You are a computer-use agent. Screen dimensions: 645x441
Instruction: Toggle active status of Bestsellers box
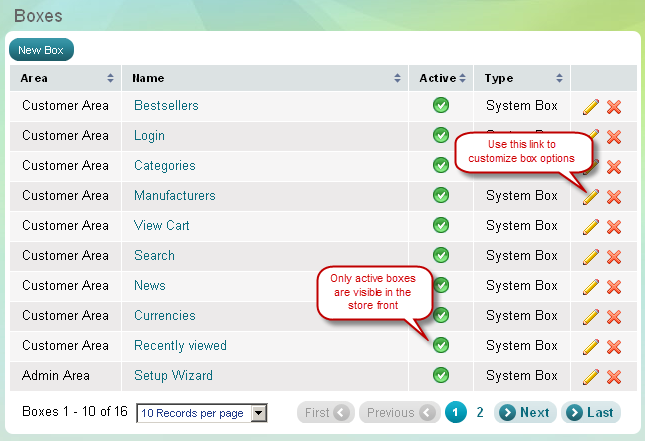(x=441, y=105)
